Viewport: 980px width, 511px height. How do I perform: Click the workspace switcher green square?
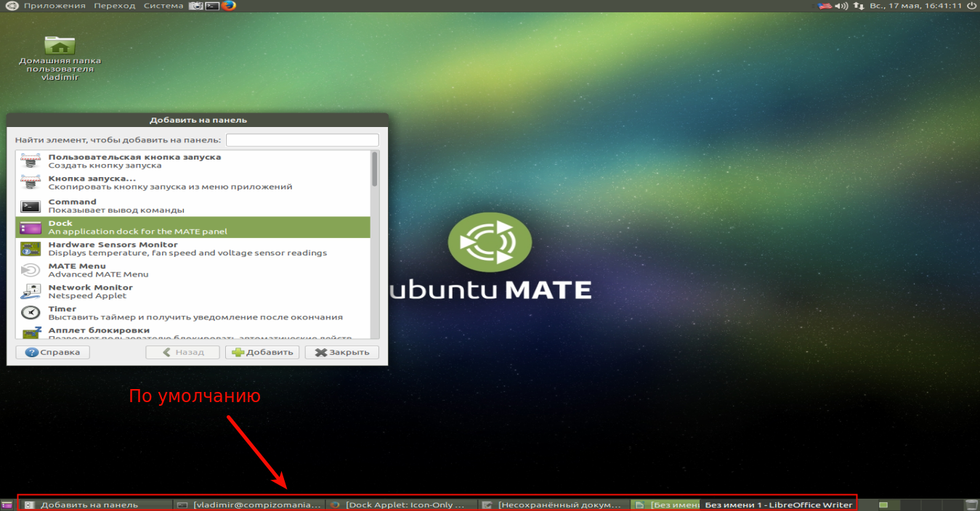click(x=883, y=504)
